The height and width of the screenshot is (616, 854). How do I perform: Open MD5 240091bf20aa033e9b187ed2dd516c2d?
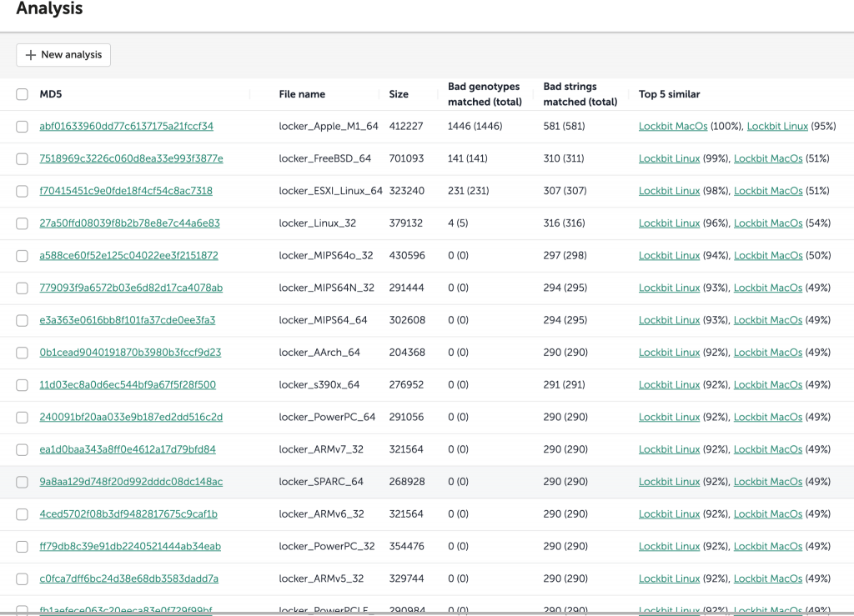131,417
